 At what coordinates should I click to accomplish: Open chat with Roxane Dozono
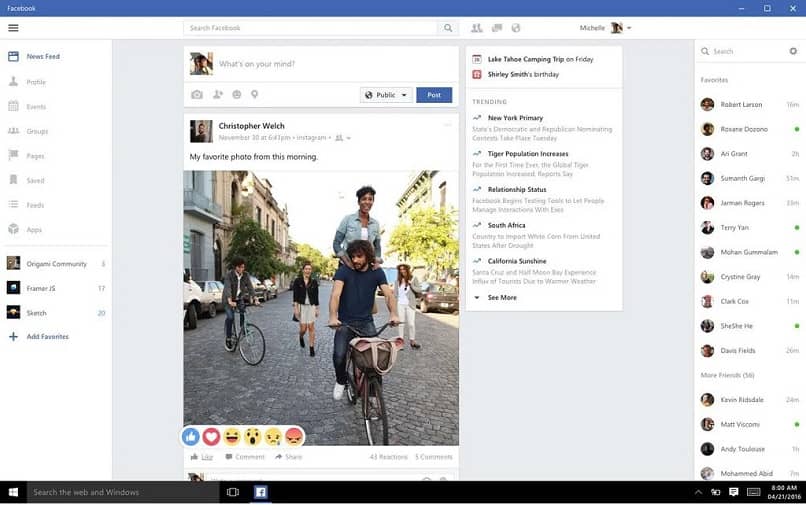pos(750,129)
